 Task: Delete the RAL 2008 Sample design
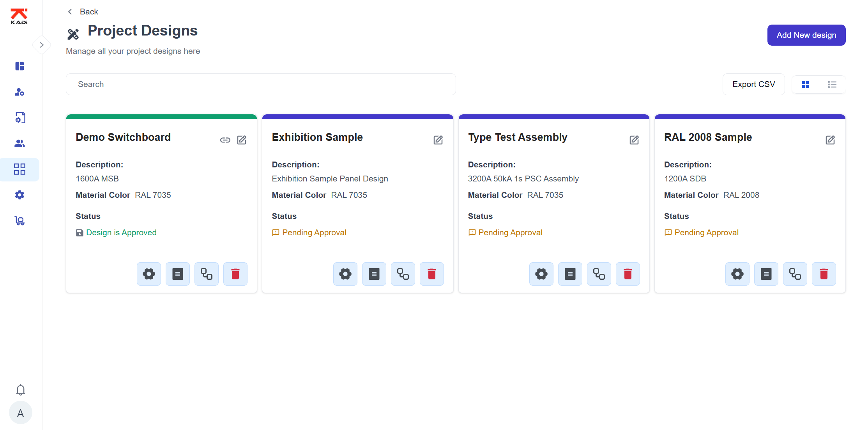[x=824, y=274]
